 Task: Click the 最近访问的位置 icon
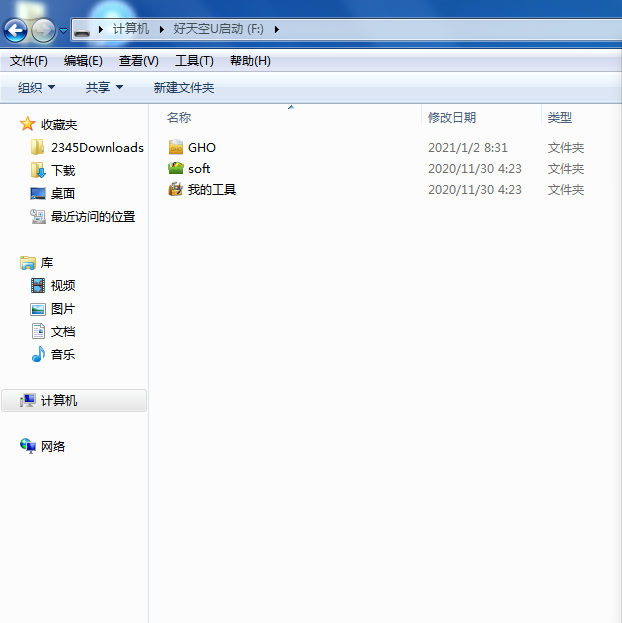pos(38,217)
